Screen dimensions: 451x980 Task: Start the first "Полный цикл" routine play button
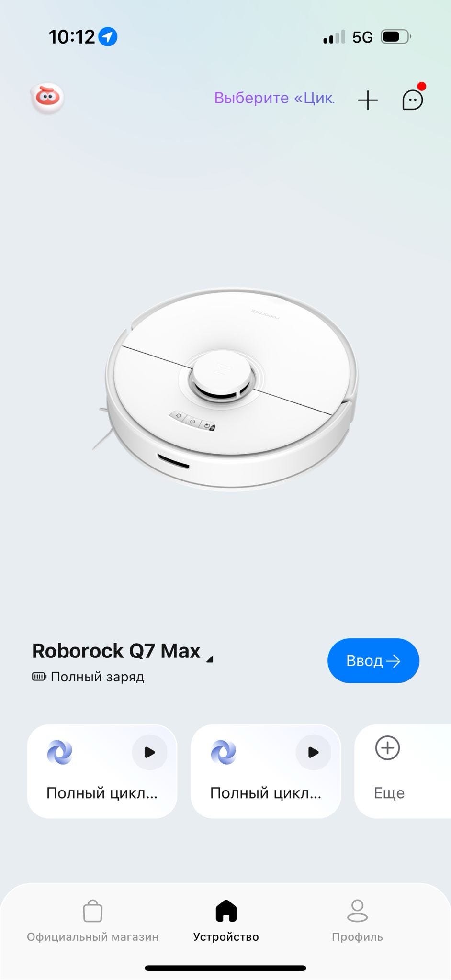coord(149,752)
